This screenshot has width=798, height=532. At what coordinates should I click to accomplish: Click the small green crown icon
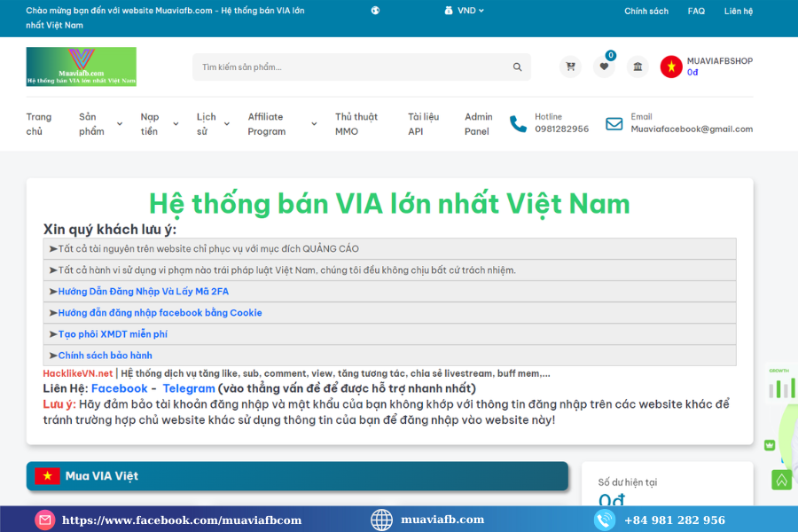(770, 445)
